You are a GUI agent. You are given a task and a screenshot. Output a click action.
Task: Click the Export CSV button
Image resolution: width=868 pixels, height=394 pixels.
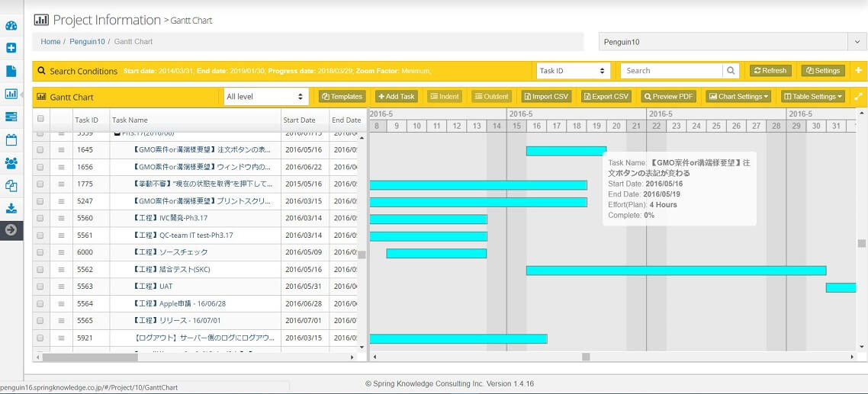(x=606, y=97)
